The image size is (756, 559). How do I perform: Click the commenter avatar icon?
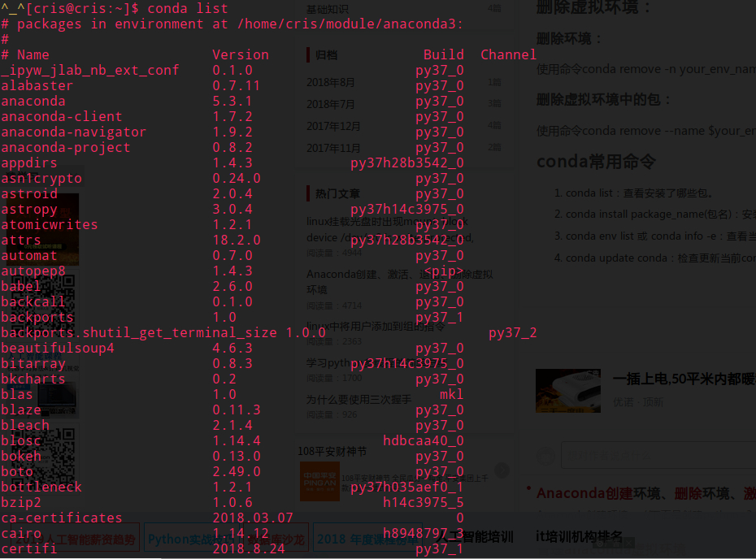(x=546, y=456)
